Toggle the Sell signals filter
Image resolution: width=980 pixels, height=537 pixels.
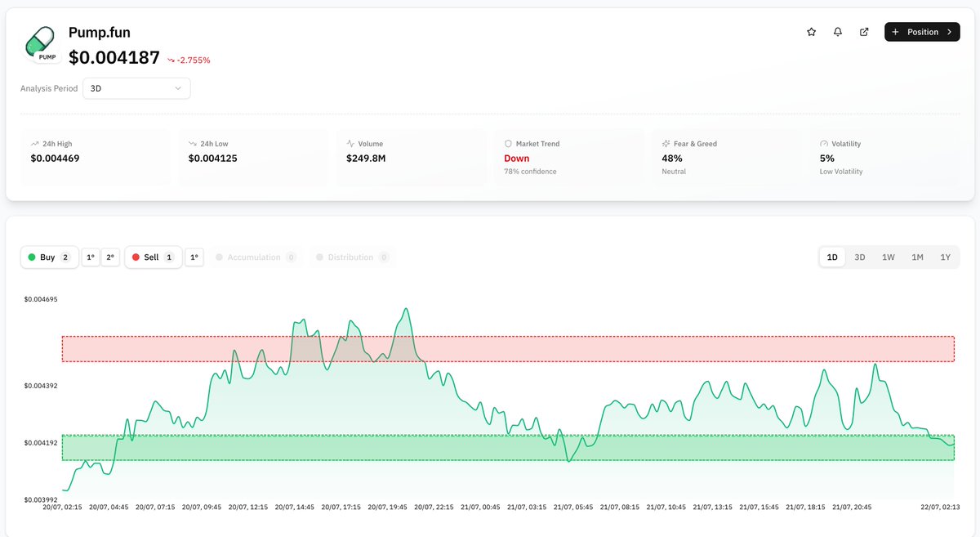[x=154, y=257]
